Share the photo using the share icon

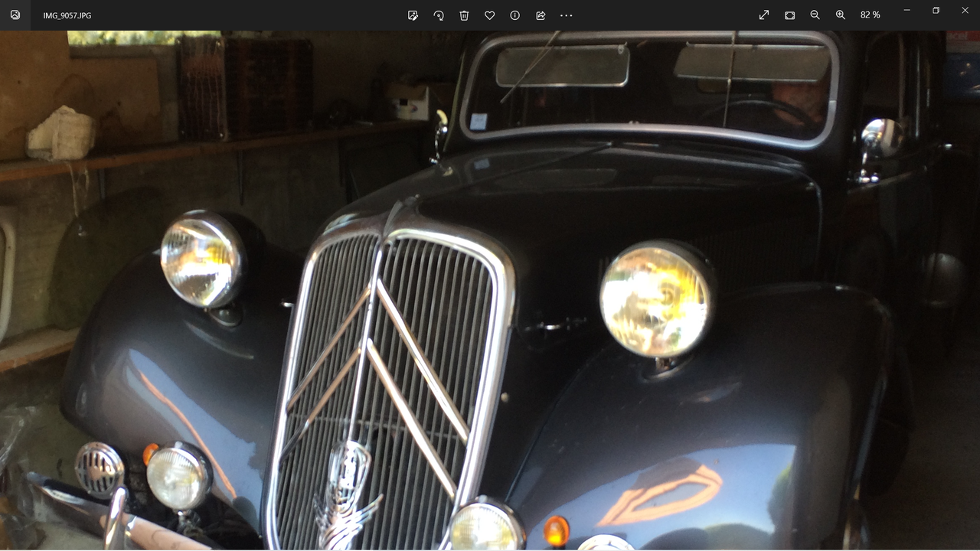[x=541, y=15]
